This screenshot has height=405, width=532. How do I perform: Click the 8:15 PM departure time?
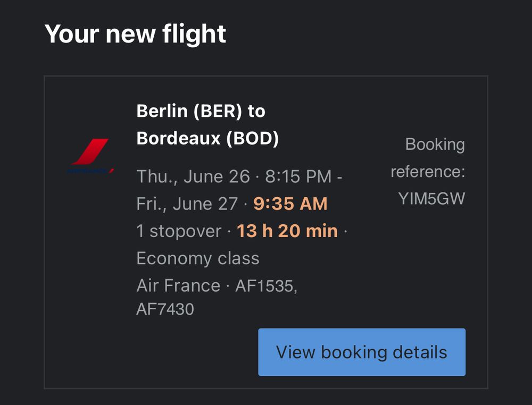point(298,176)
